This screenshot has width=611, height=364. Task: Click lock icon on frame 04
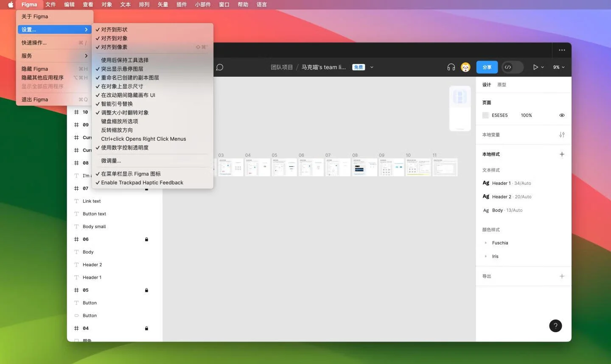[x=146, y=328]
